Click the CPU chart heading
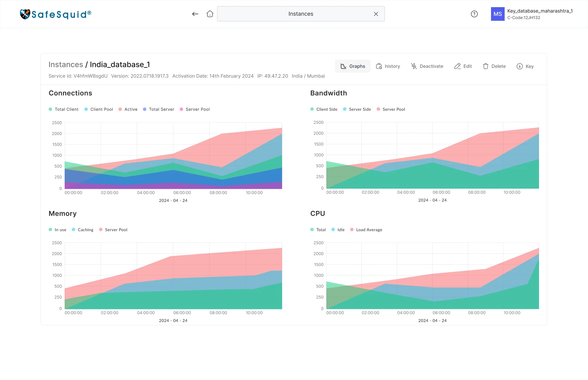The image size is (588, 380). pyautogui.click(x=318, y=214)
